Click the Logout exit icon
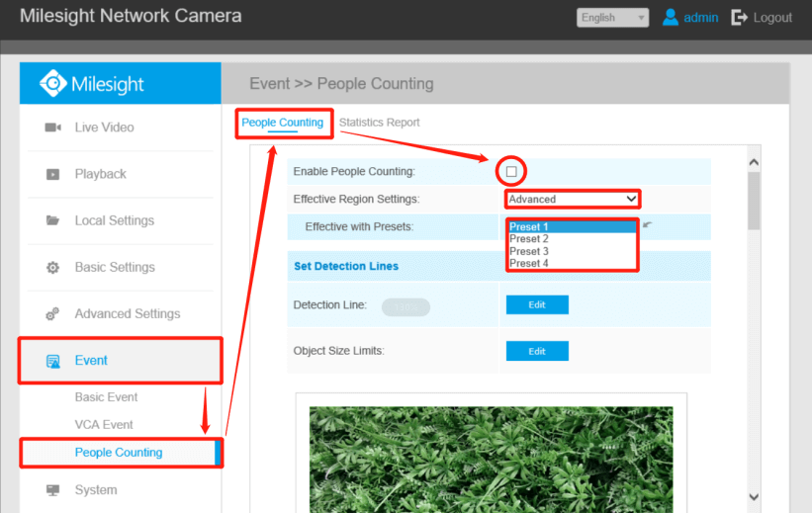Image resolution: width=812 pixels, height=513 pixels. (739, 18)
